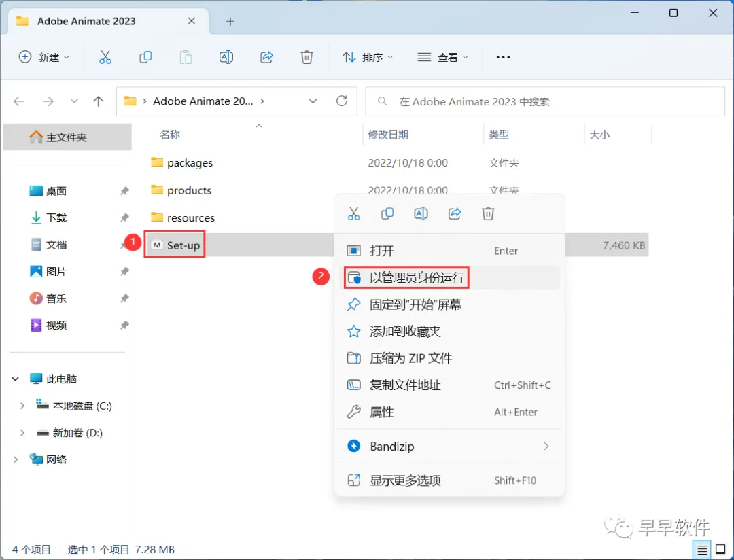This screenshot has height=560, width=734.
Task: Choose 压缩为 ZIP 文件 option
Action: 449,358
